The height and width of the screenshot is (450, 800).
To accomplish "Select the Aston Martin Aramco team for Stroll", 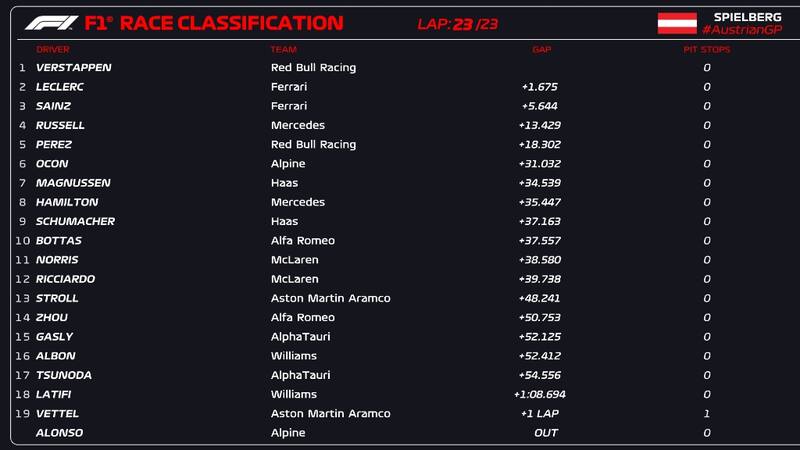I will pyautogui.click(x=330, y=298).
